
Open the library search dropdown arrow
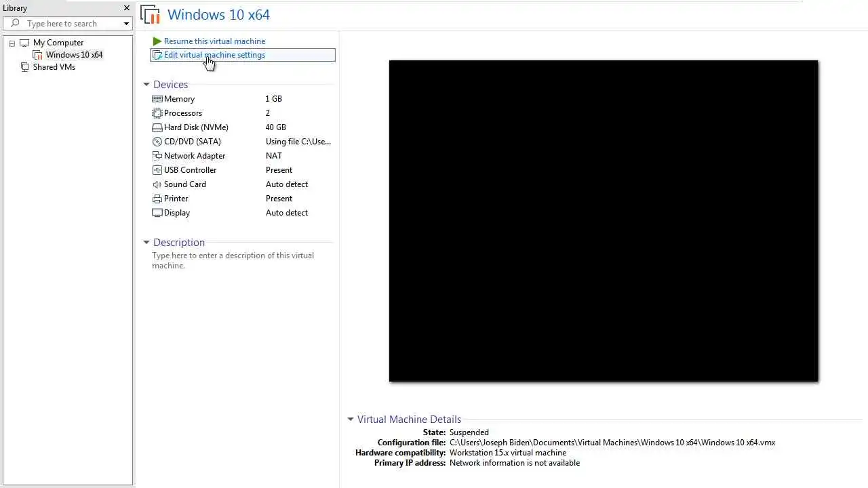pos(126,24)
